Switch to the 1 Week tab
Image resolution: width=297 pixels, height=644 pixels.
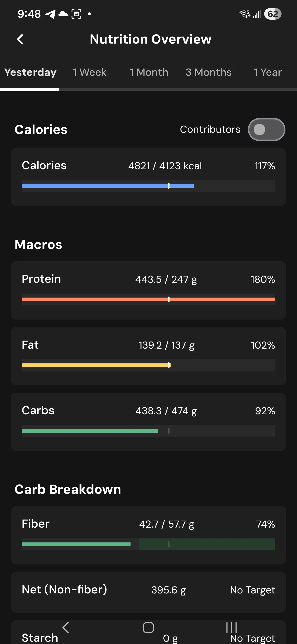[x=90, y=72]
